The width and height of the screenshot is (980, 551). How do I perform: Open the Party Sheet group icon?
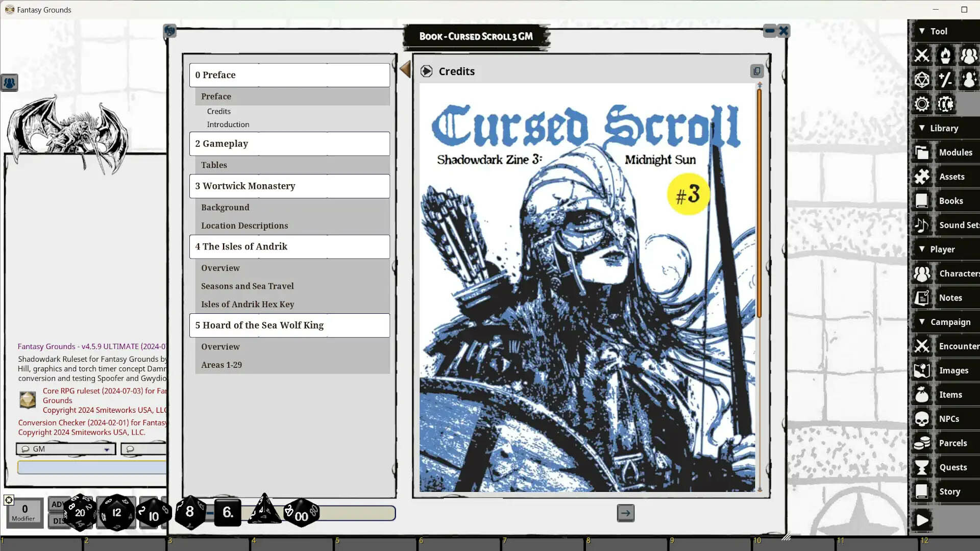point(969,56)
